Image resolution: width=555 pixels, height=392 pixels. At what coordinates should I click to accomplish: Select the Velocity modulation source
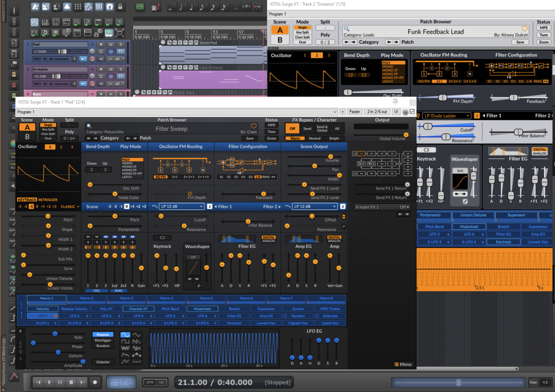[x=43, y=309]
